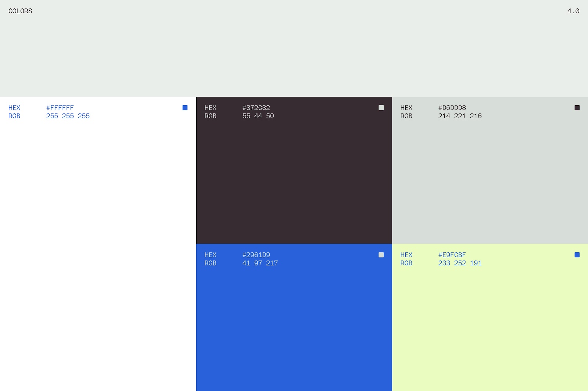Click the HEX label in the white panel

point(14,108)
